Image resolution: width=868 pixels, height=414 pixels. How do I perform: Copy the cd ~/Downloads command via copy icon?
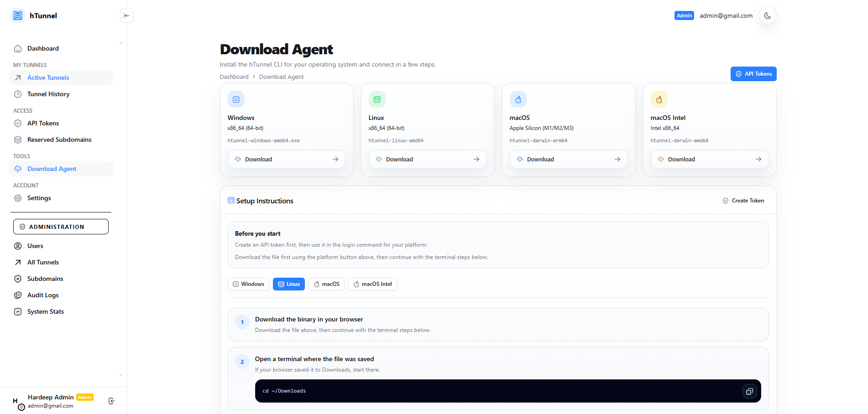(749, 391)
